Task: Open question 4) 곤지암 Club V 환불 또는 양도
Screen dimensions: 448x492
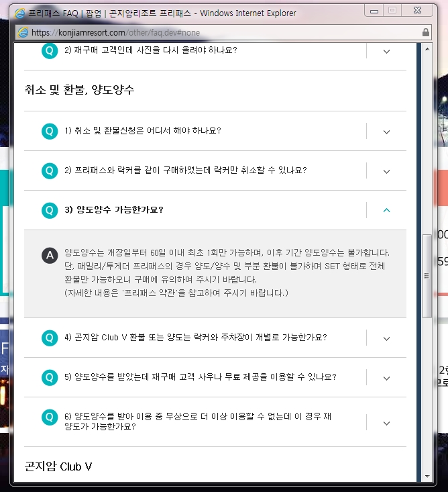Action: tap(196, 338)
